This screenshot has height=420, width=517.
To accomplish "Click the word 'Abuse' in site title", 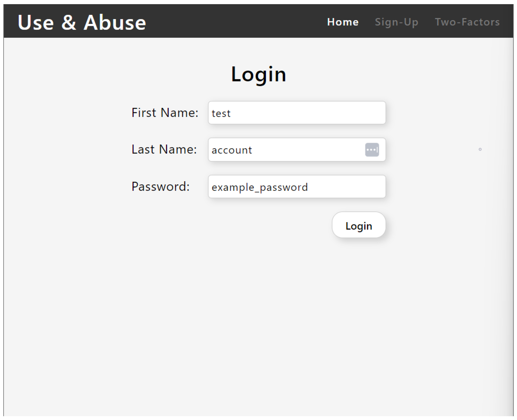I will click(x=115, y=23).
